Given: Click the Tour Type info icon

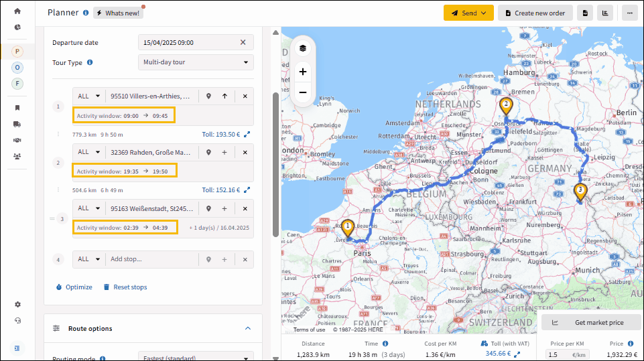Looking at the screenshot, I should click(x=90, y=62).
